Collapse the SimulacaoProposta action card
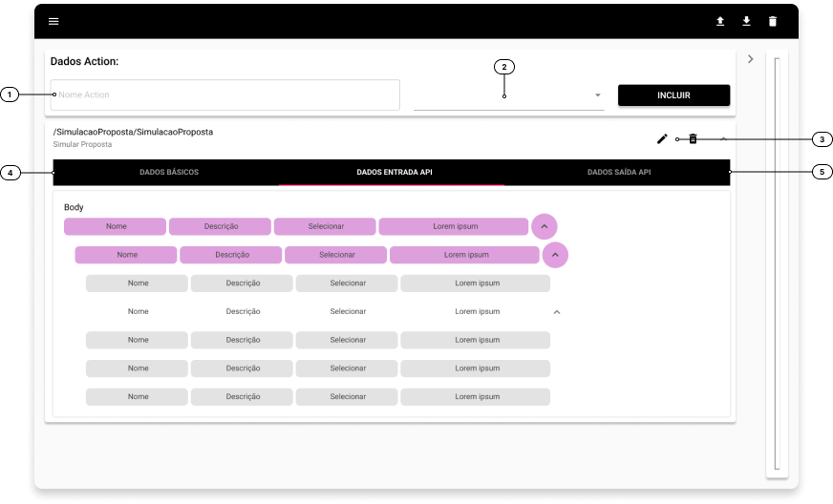Screen dimensions: 833x504 point(723,139)
